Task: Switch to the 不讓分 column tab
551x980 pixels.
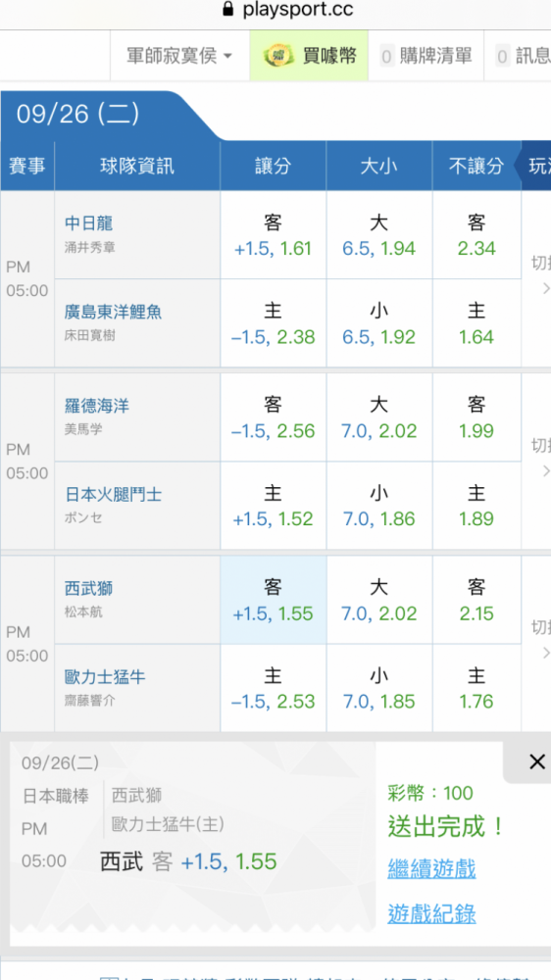Action: point(476,166)
